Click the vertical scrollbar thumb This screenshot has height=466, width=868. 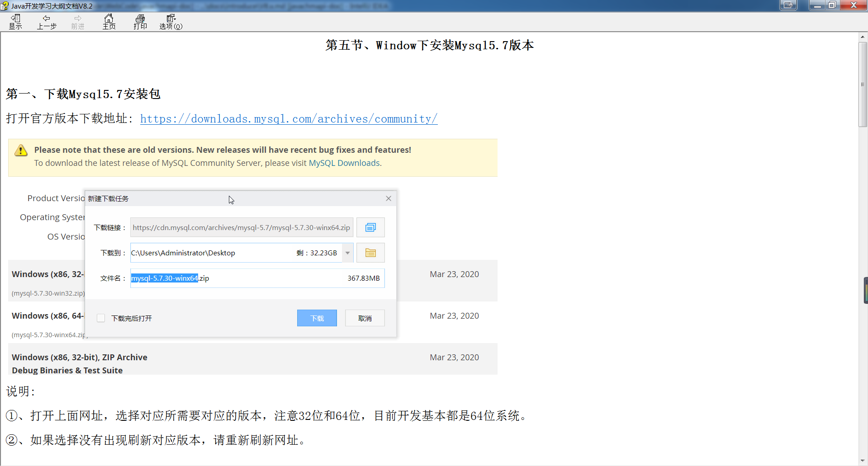(863, 85)
